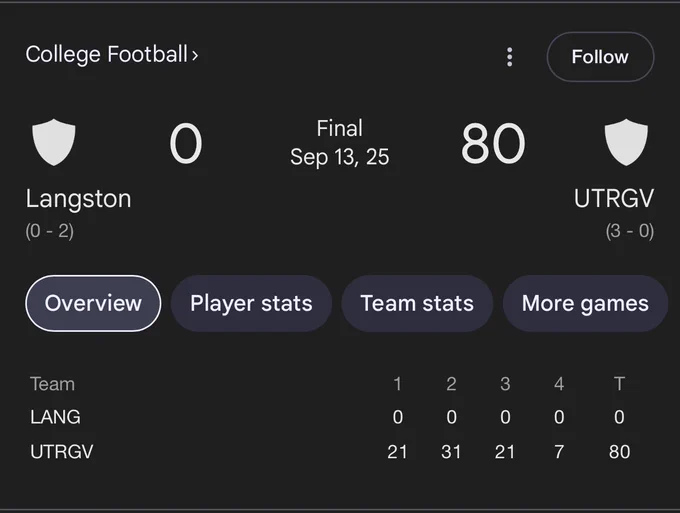Click UTRGV's large score of 80

pyautogui.click(x=493, y=144)
